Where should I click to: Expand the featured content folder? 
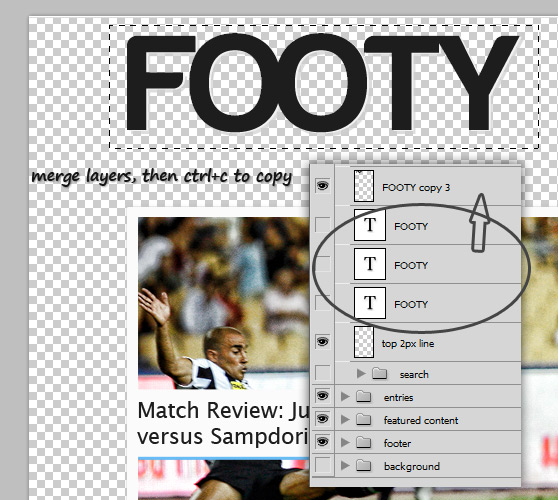[345, 420]
